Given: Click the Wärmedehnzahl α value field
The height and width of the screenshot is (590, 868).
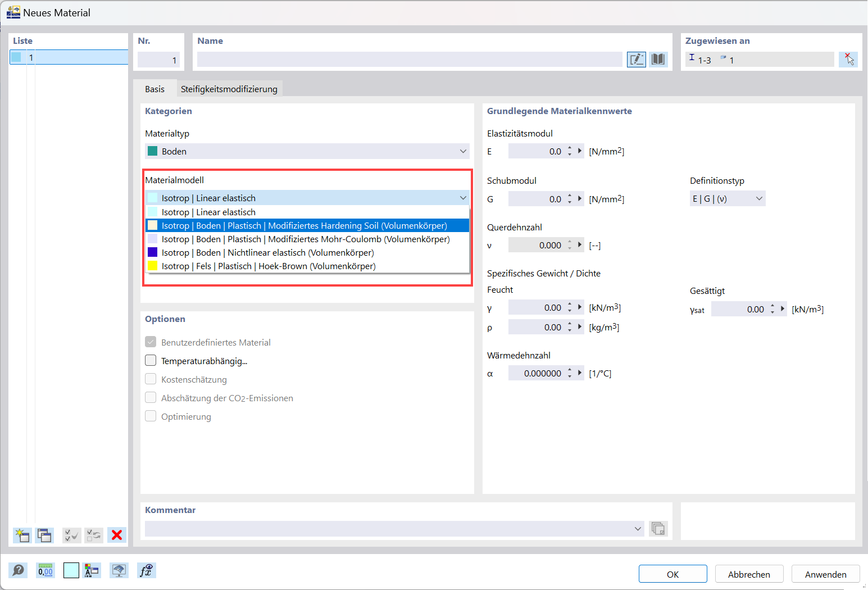Looking at the screenshot, I should pyautogui.click(x=535, y=373).
